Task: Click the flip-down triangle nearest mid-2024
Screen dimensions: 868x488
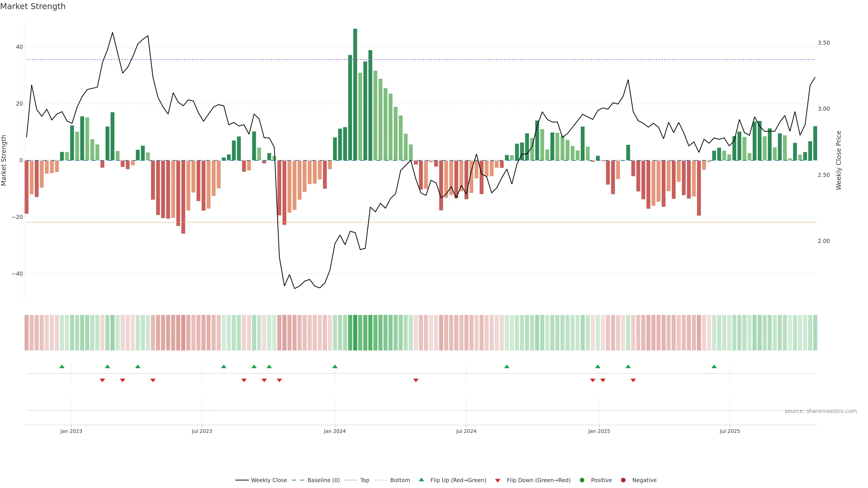Action: pyautogui.click(x=416, y=380)
